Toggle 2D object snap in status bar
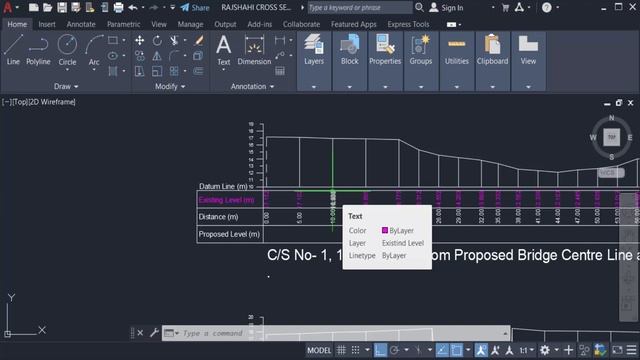Viewport: 640px width, 360px height. (x=456, y=350)
